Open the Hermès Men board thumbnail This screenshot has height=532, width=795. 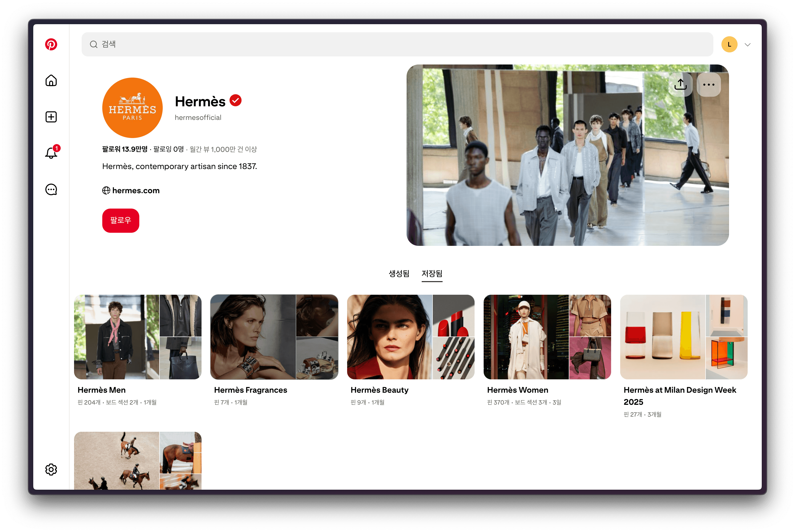(x=138, y=337)
